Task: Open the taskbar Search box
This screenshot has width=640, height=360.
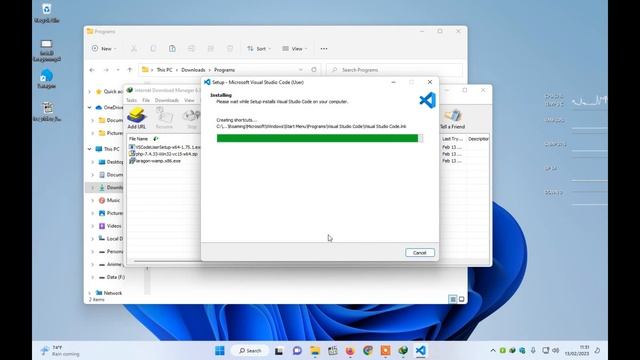Action: [250, 351]
